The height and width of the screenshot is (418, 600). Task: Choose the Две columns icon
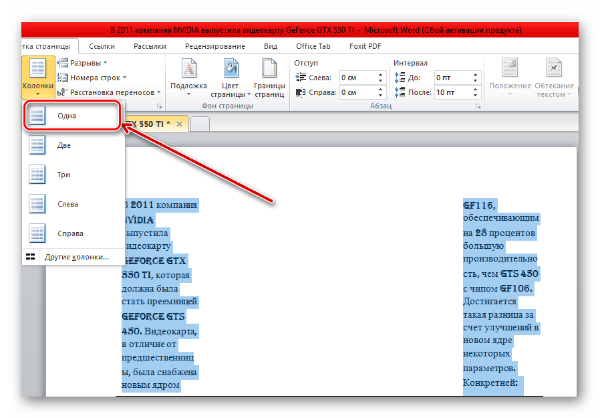(x=38, y=145)
